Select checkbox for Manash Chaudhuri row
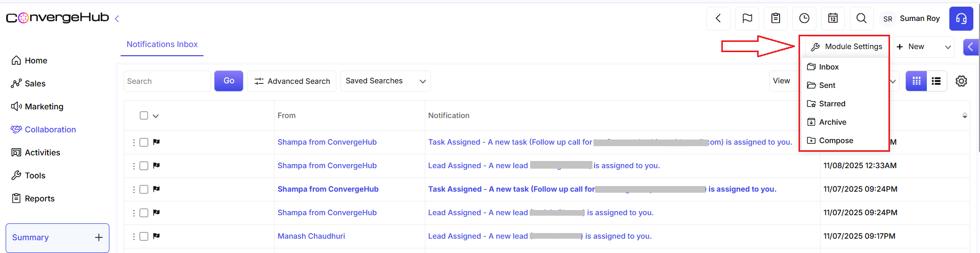This screenshot has width=980, height=253. pos(144,236)
